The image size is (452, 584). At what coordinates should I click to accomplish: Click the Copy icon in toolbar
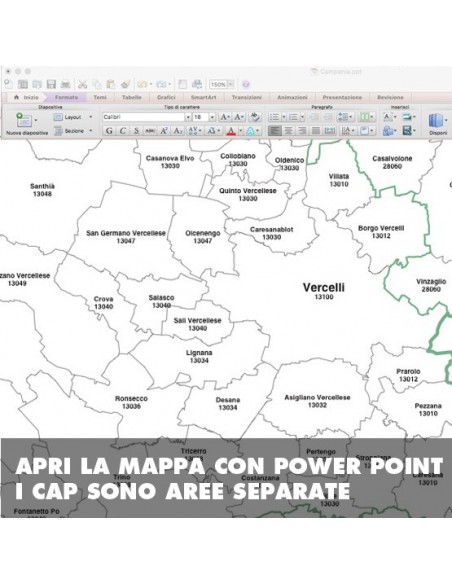[x=96, y=85]
